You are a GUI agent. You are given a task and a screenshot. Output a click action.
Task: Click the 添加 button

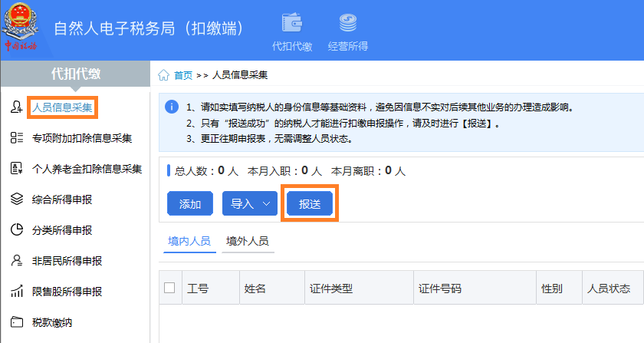pyautogui.click(x=190, y=203)
